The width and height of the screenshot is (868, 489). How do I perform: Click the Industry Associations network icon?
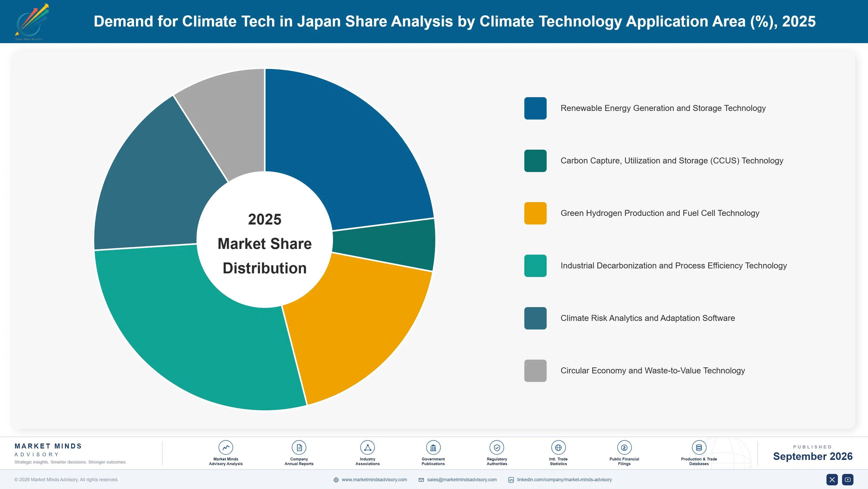pyautogui.click(x=367, y=447)
